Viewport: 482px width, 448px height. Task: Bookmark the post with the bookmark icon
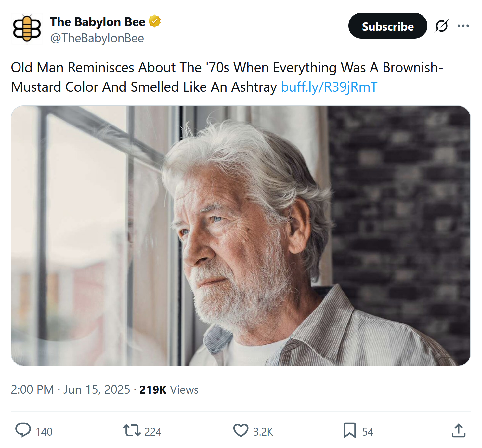click(x=350, y=430)
